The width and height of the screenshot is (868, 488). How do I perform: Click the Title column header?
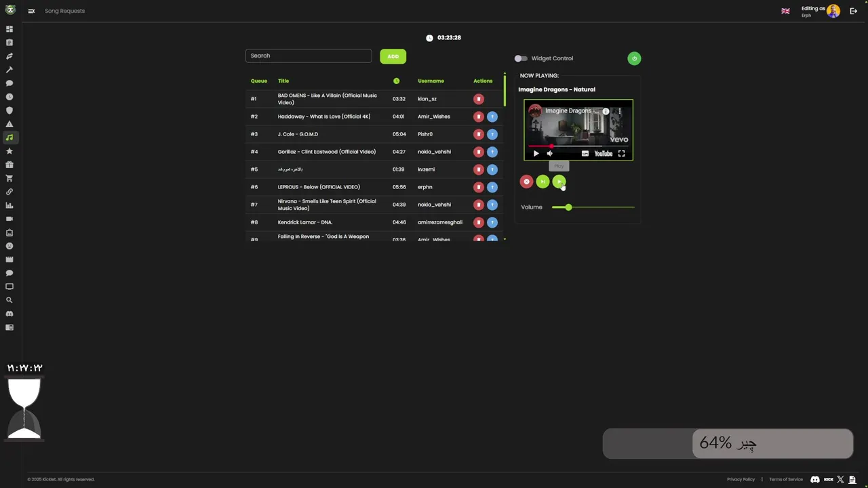tap(283, 81)
